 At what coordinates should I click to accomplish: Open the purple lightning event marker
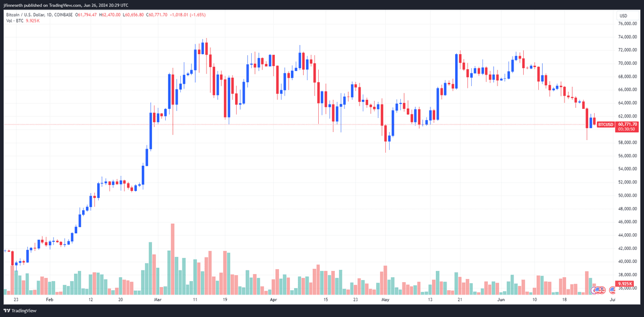[x=593, y=290]
